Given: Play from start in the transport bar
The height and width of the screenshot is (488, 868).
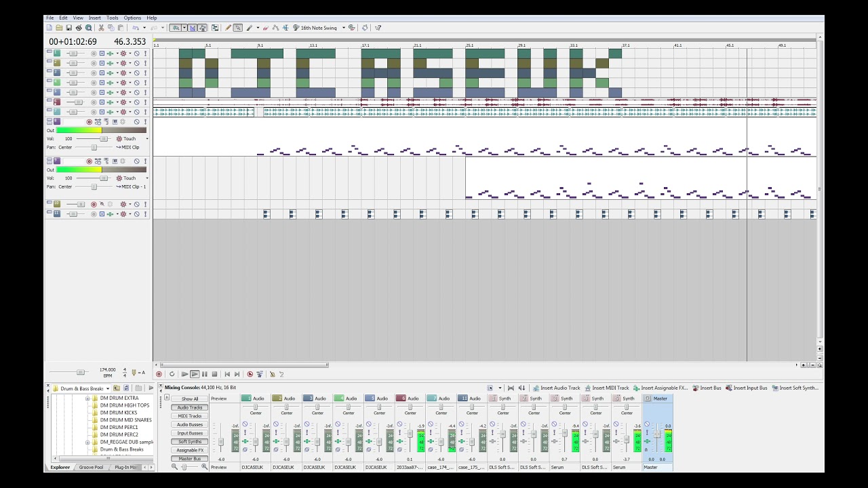Looking at the screenshot, I should (x=184, y=374).
